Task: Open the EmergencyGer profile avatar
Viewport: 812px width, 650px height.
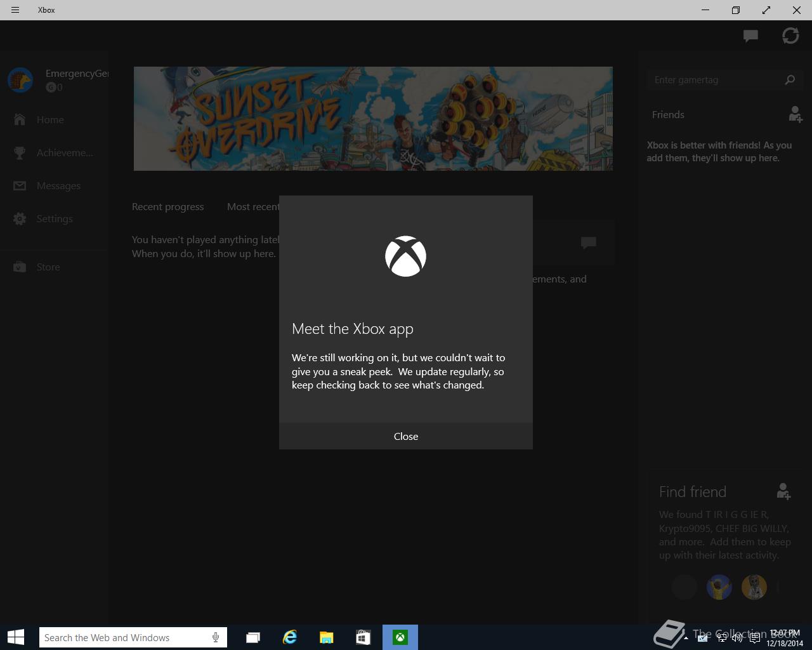Action: coord(20,80)
